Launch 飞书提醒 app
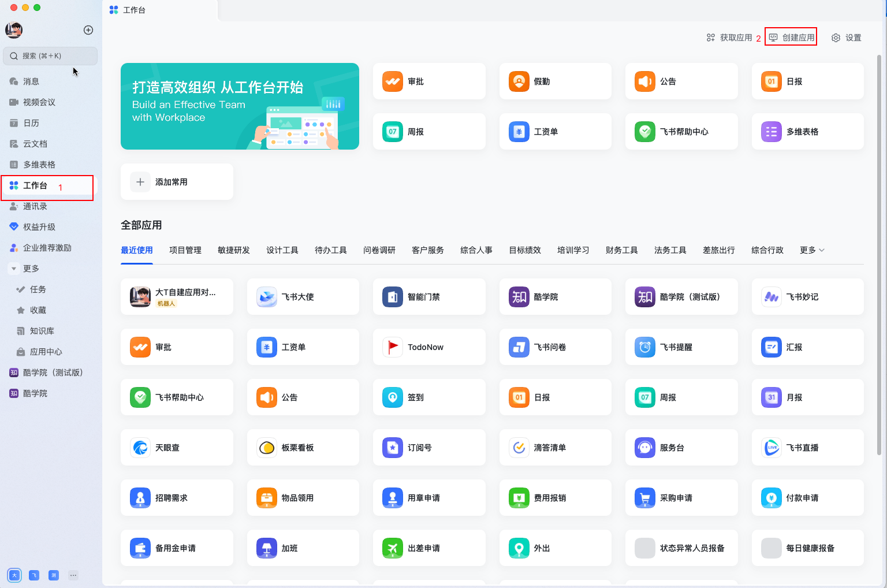Viewport: 887px width, 588px height. 681,347
